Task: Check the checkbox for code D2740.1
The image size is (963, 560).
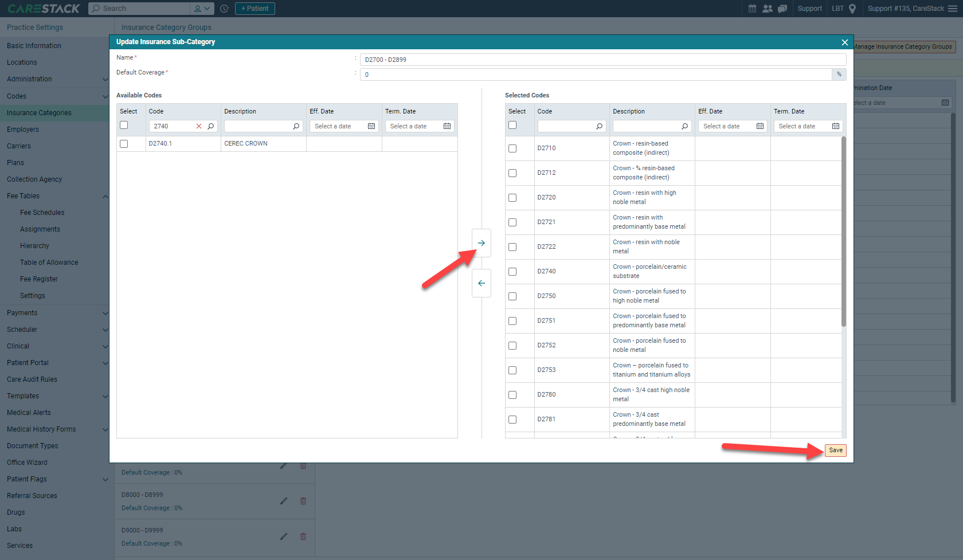Action: [124, 144]
